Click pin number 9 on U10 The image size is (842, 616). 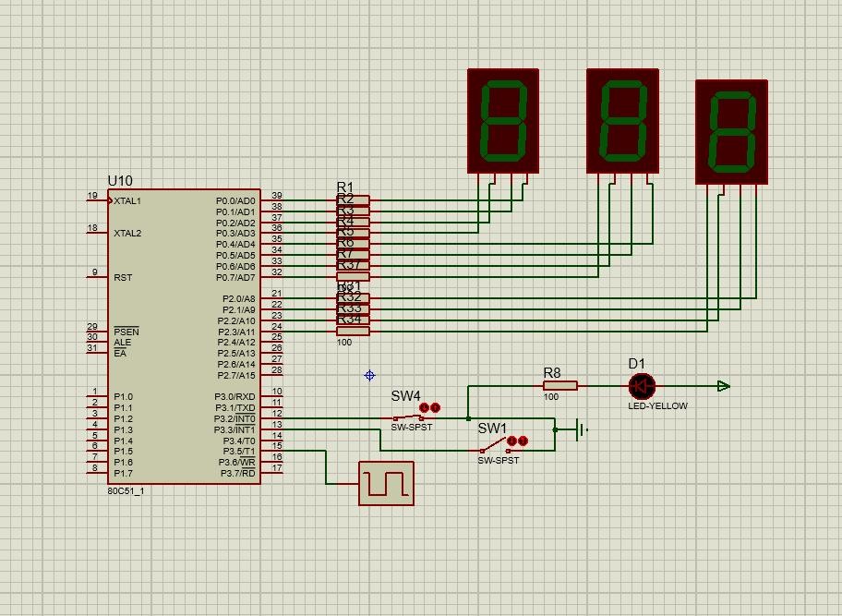(95, 272)
